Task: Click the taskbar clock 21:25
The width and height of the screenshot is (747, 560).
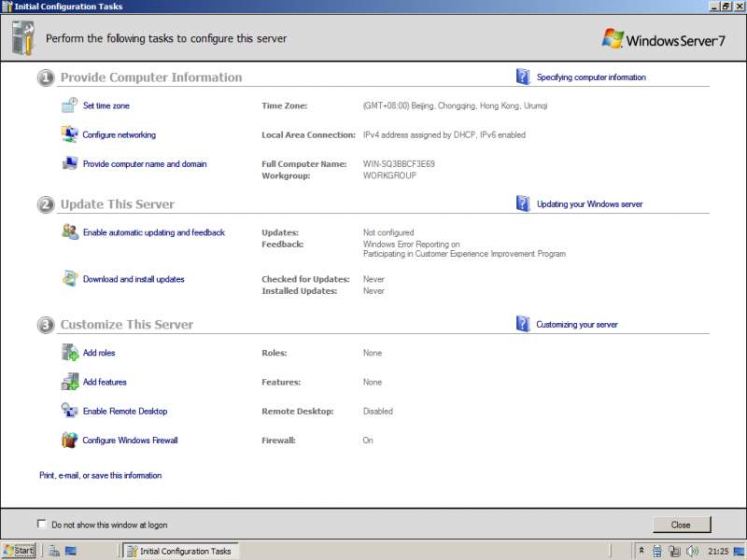Action: click(718, 552)
